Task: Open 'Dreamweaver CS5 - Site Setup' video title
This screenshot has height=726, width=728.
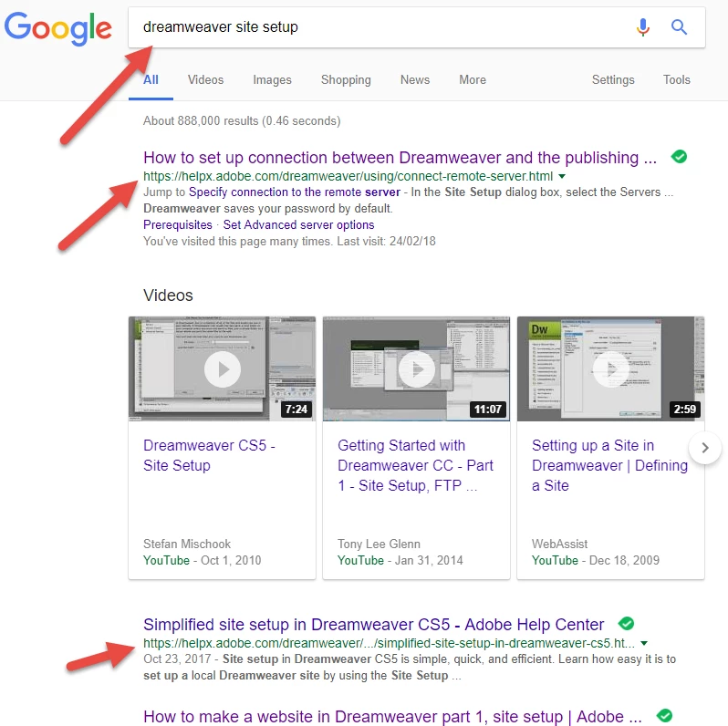Action: 209,455
